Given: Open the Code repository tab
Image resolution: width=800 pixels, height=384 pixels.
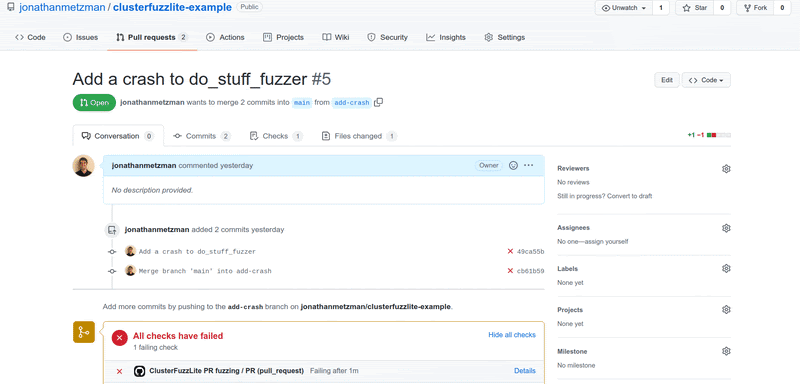Looking at the screenshot, I should pyautogui.click(x=30, y=37).
